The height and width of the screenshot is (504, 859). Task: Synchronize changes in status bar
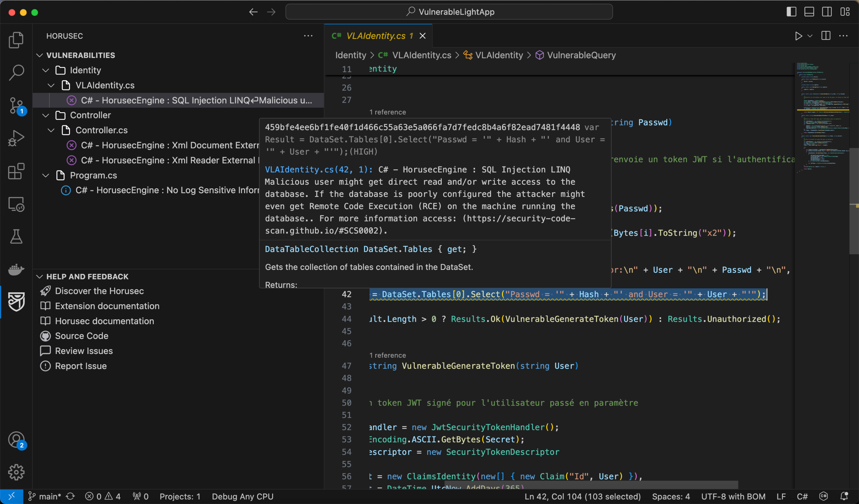(71, 497)
